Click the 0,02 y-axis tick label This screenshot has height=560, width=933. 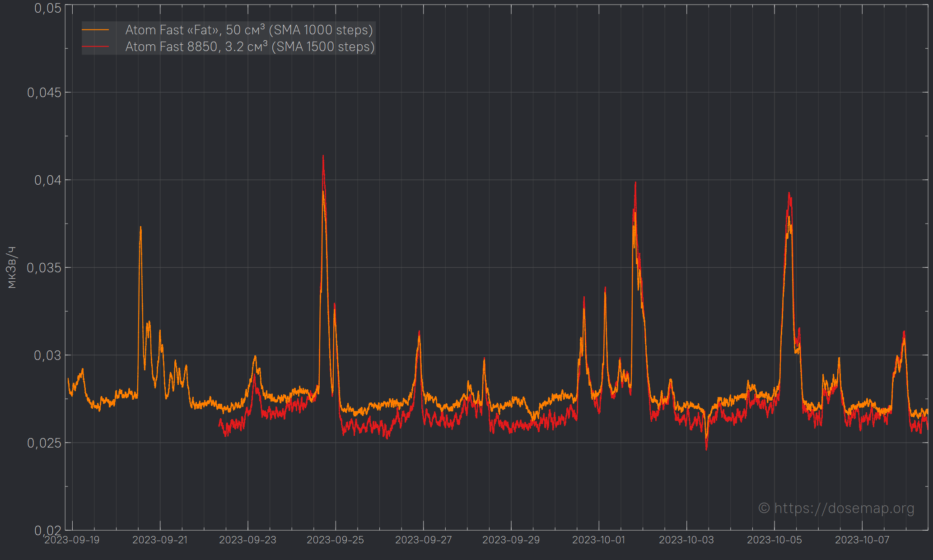(48, 530)
